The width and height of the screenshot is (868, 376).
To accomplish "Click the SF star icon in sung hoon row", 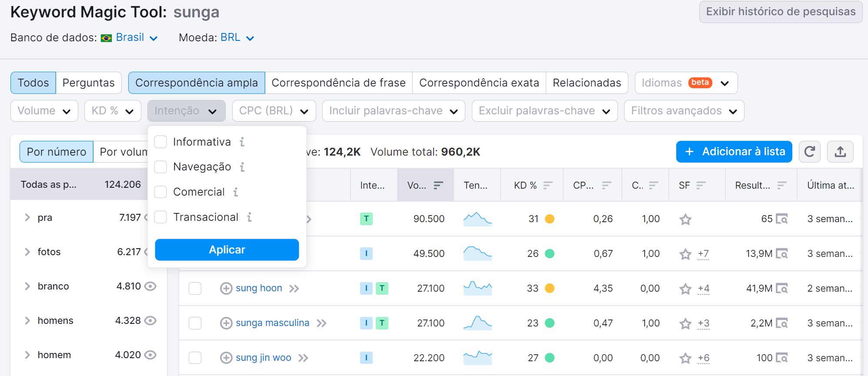I will tap(685, 289).
